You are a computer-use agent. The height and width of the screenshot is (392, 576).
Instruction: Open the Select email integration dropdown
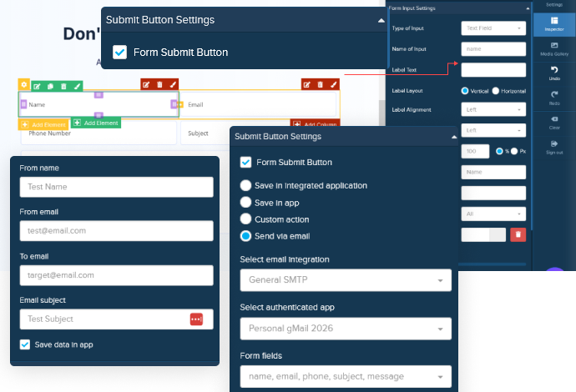pyautogui.click(x=345, y=280)
